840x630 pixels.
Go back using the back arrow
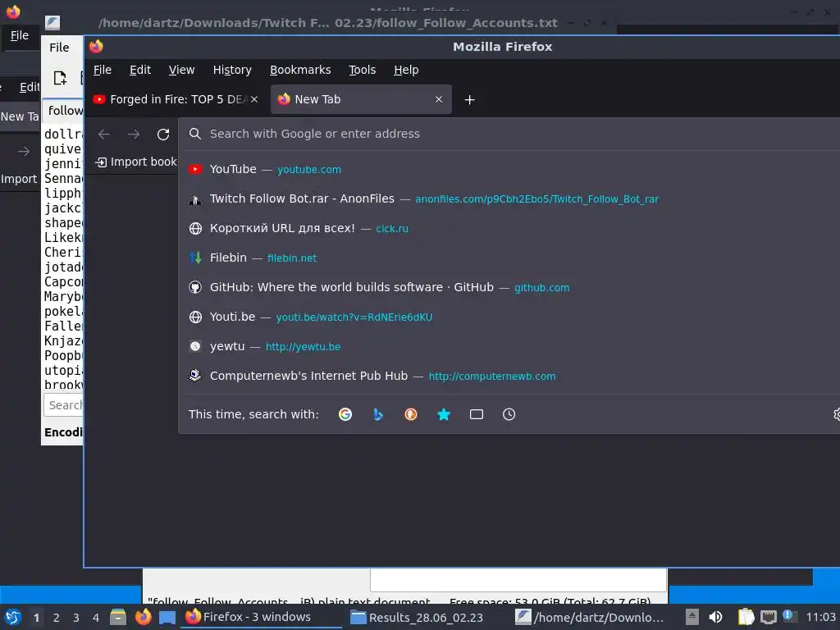pos(104,134)
